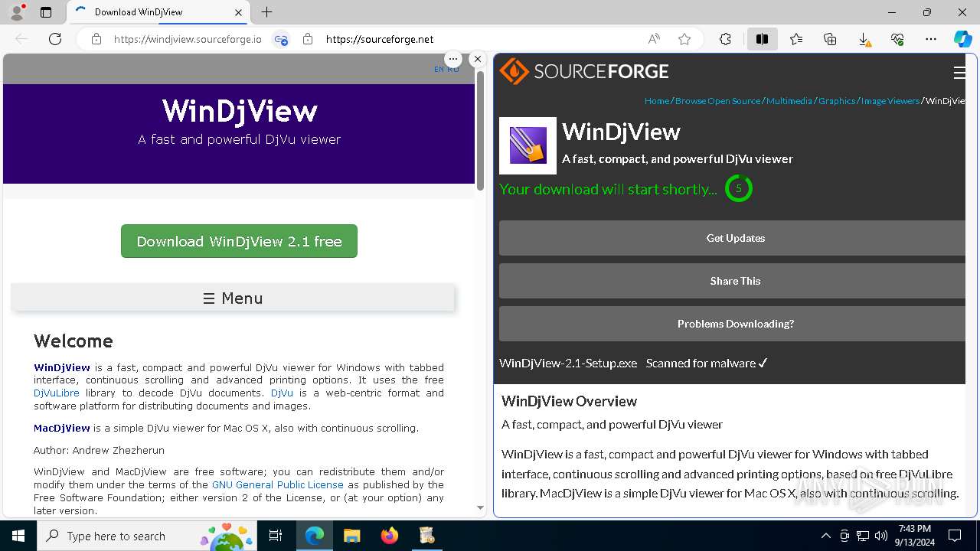Close the Download WinDjView tab
980x551 pixels.
(x=238, y=12)
